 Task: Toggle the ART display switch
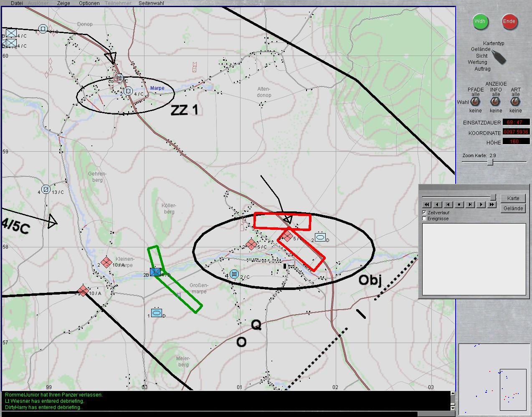point(515,102)
